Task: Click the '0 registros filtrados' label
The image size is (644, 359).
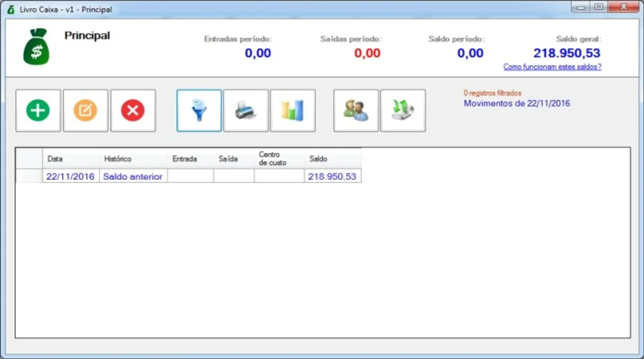Action: [492, 93]
